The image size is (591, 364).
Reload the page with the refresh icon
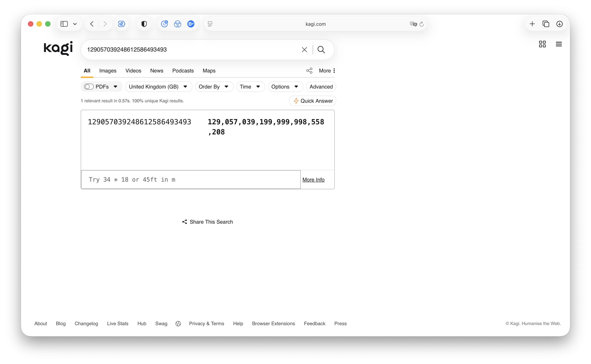pyautogui.click(x=421, y=24)
